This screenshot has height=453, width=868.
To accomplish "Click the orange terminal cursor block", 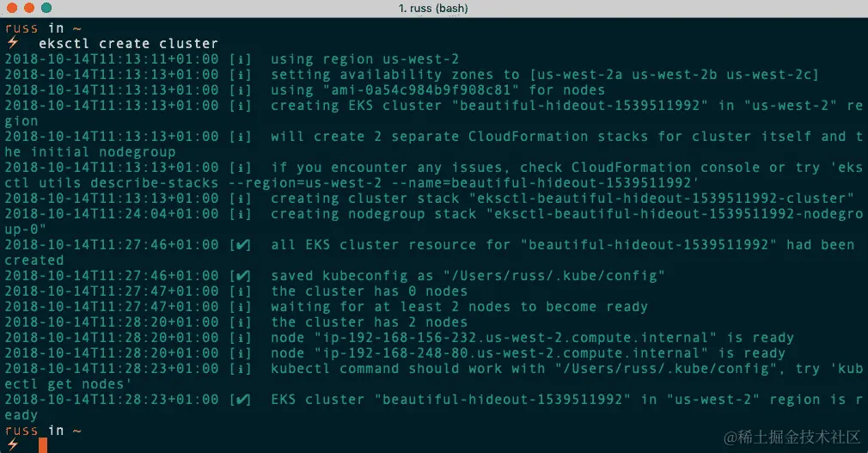I will (43, 445).
